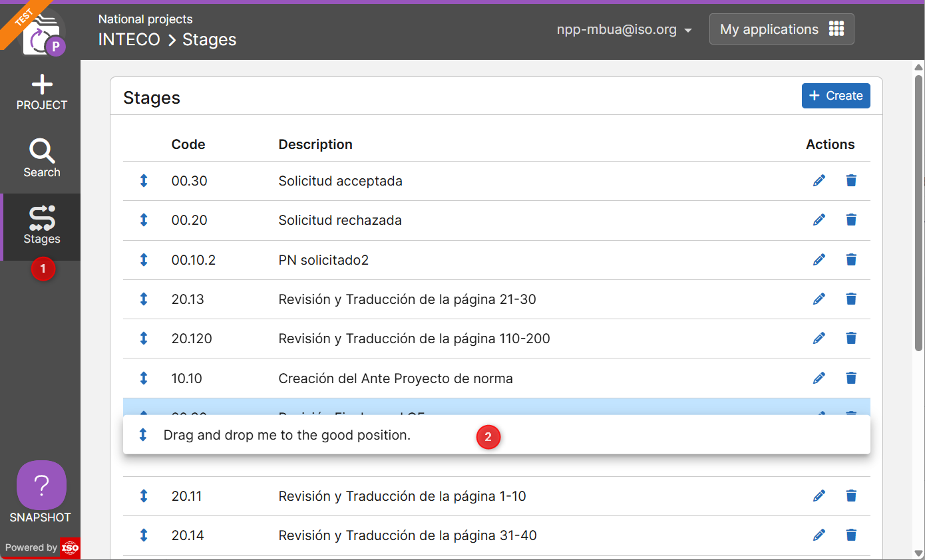Edit the PN solicitado2 stage
The image size is (925, 560).
coord(819,259)
